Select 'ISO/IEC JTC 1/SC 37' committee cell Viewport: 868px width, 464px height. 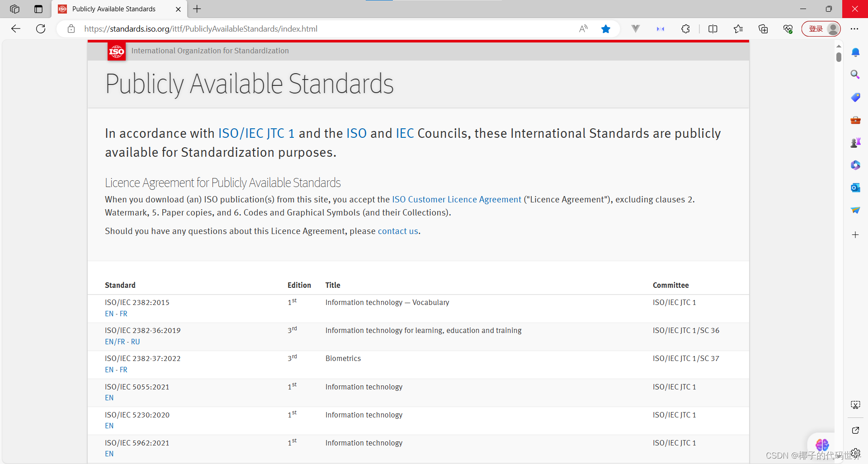[686, 358]
